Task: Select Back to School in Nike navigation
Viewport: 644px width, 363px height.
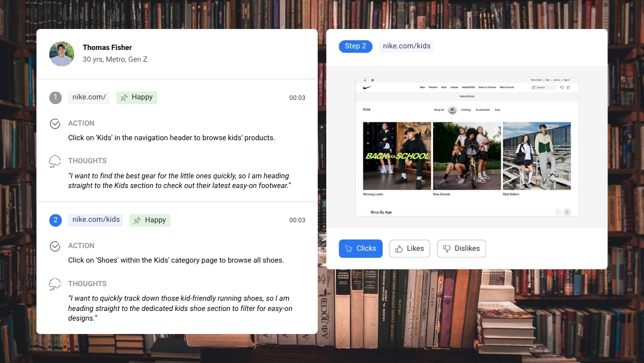Action: [x=487, y=87]
